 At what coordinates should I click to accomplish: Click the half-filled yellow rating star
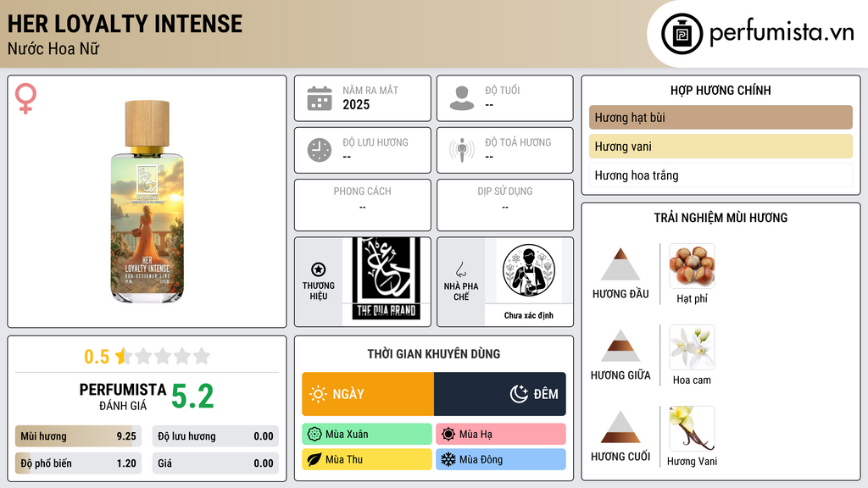pos(122,356)
